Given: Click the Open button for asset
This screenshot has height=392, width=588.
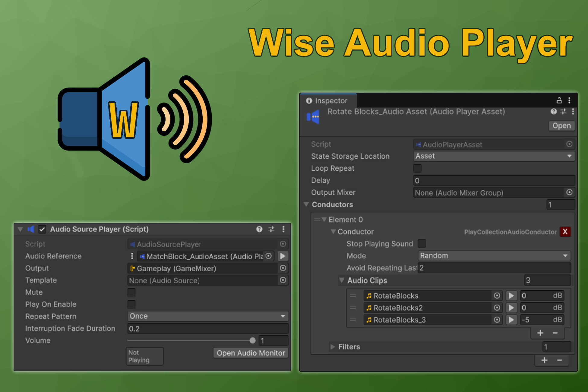Looking at the screenshot, I should click(561, 126).
